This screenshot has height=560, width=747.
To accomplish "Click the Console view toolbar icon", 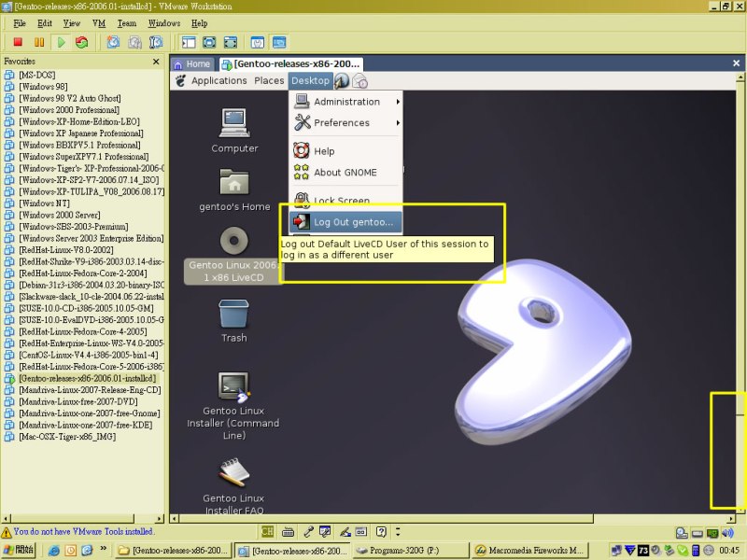I will tap(279, 42).
